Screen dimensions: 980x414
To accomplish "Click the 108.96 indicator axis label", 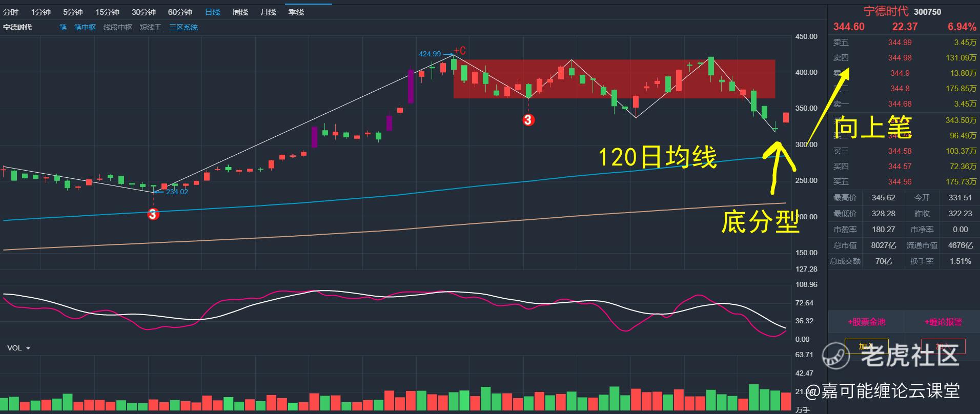I will pos(806,284).
